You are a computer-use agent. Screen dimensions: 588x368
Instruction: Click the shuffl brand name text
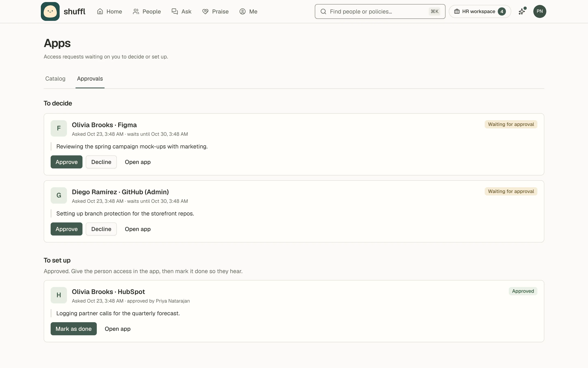point(74,11)
